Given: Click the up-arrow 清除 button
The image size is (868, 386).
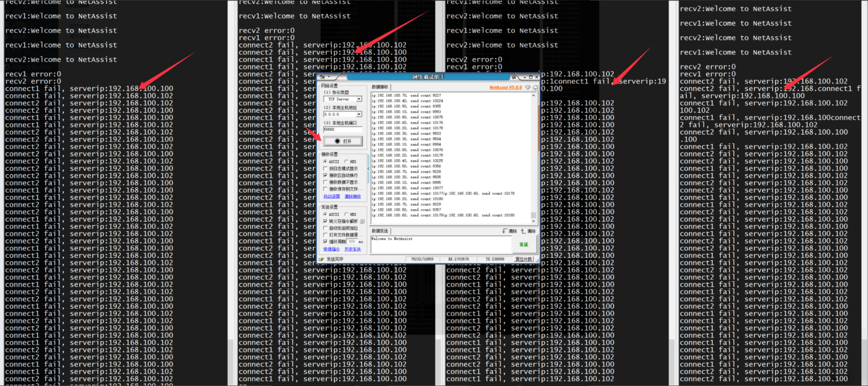Looking at the screenshot, I should coord(528,231).
